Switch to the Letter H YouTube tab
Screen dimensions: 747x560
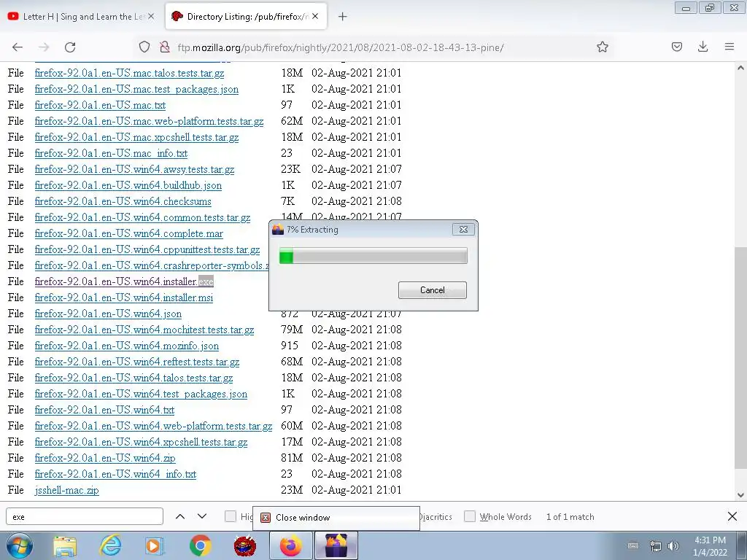[x=82, y=17]
